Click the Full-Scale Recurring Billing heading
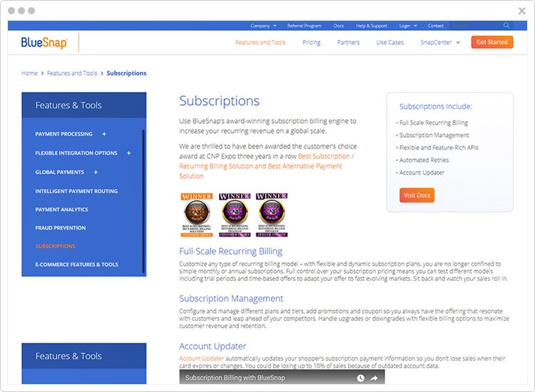Screen dimensions: 535x392 (x=230, y=252)
